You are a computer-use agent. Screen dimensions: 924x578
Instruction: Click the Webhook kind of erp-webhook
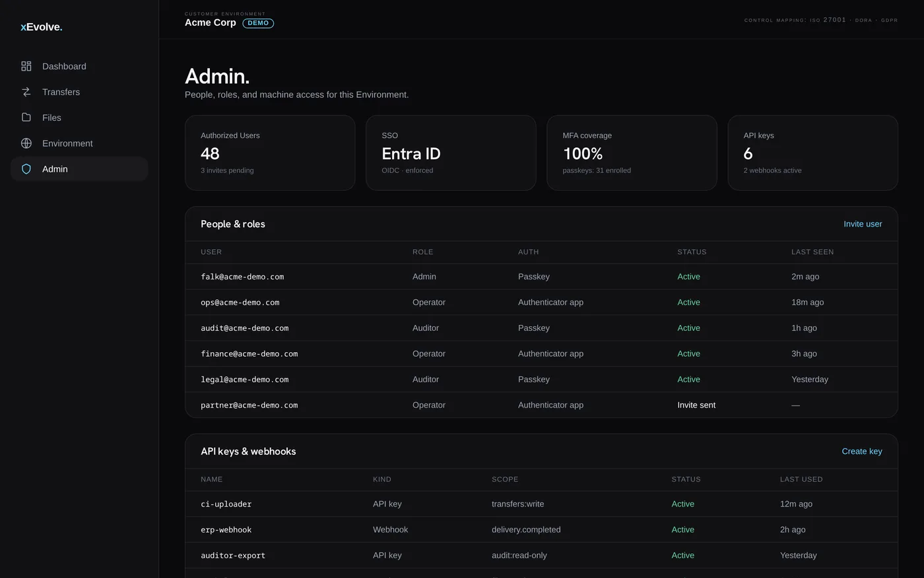click(391, 530)
